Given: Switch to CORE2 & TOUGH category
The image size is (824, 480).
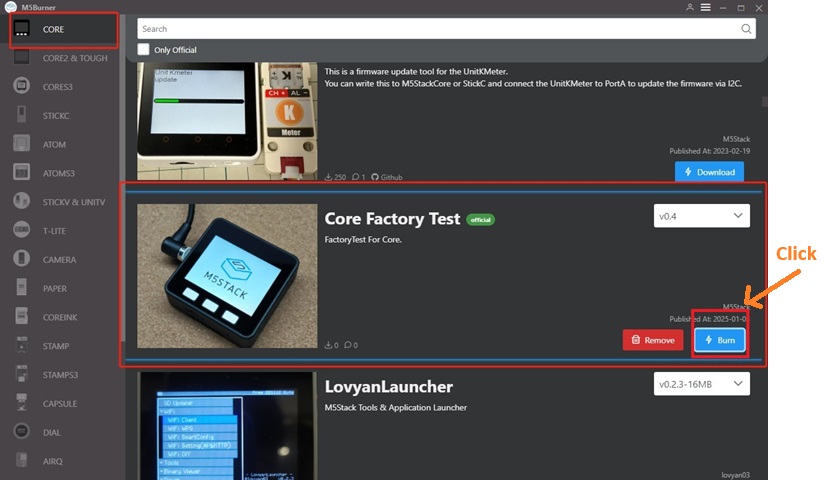Looking at the screenshot, I should [74, 58].
